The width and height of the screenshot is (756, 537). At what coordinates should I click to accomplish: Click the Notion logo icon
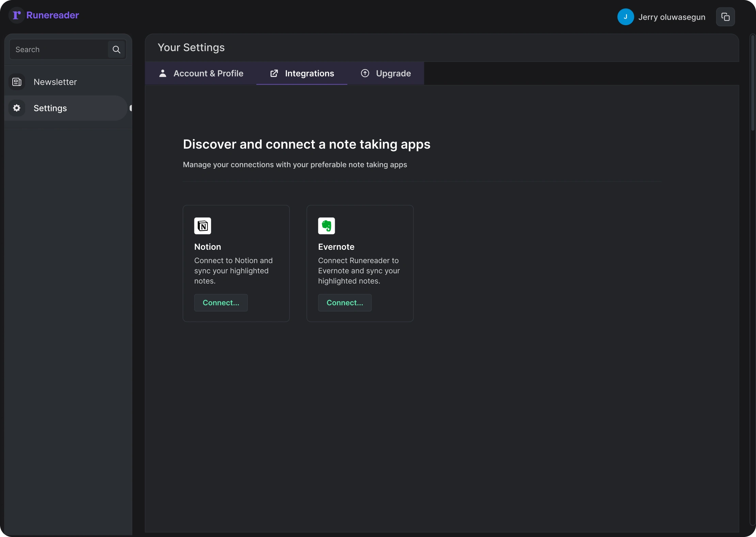click(203, 226)
